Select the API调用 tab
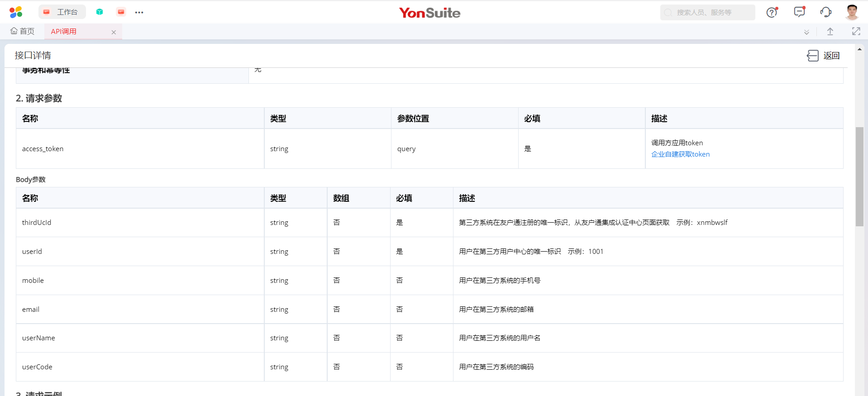Image resolution: width=868 pixels, height=396 pixels. [x=64, y=31]
